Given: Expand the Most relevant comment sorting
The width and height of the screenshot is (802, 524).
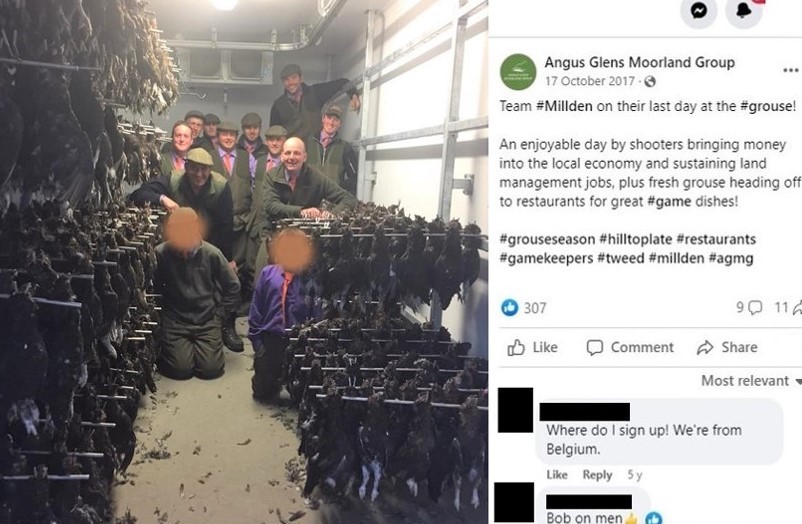Looking at the screenshot, I should click(751, 381).
